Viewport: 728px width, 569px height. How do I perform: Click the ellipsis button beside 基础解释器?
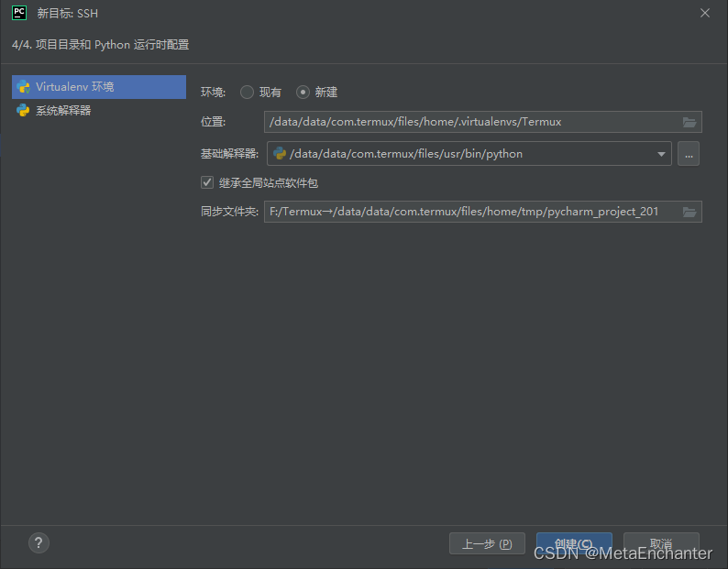tap(689, 154)
